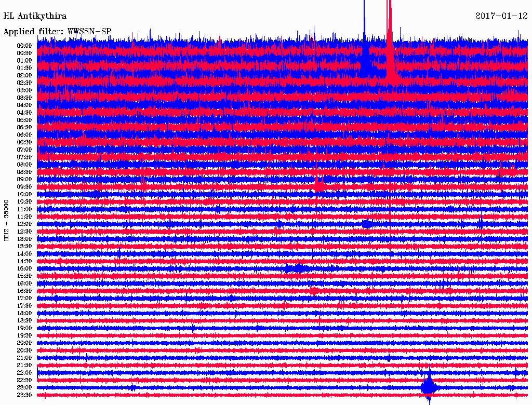532x405 pixels.
Task: Click the 23:30 time label
Action: click(24, 395)
